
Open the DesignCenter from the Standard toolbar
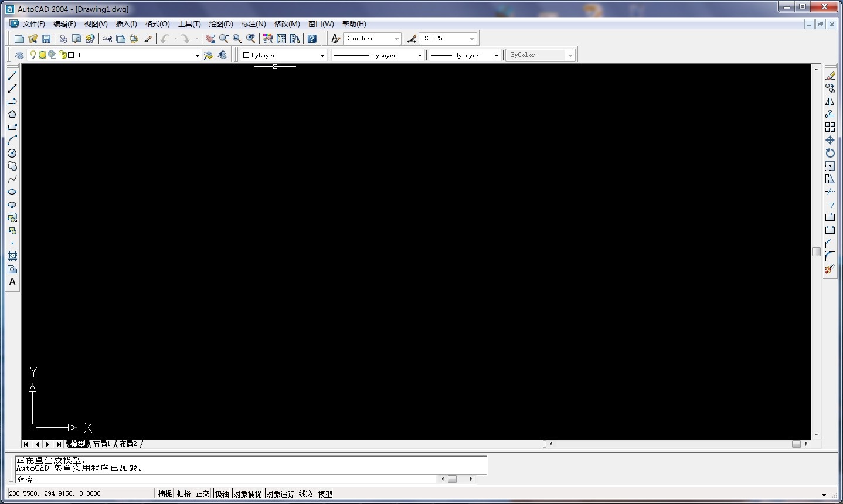click(x=282, y=38)
